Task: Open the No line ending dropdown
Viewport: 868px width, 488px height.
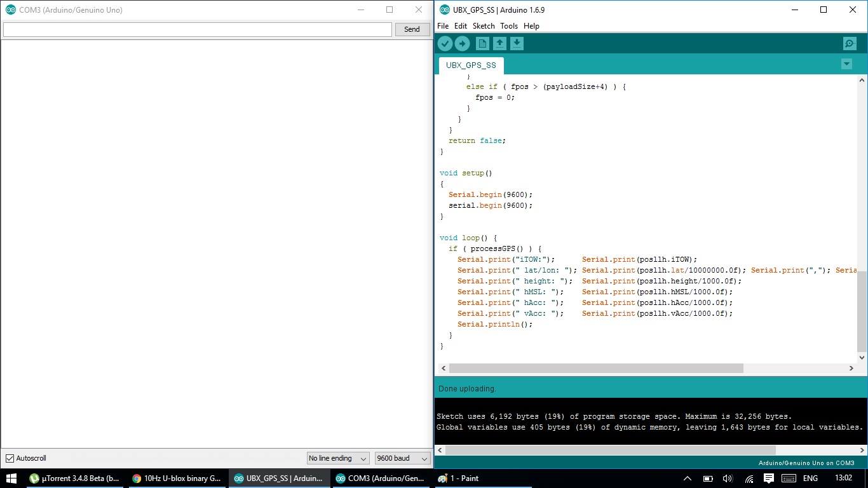Action: [x=337, y=458]
